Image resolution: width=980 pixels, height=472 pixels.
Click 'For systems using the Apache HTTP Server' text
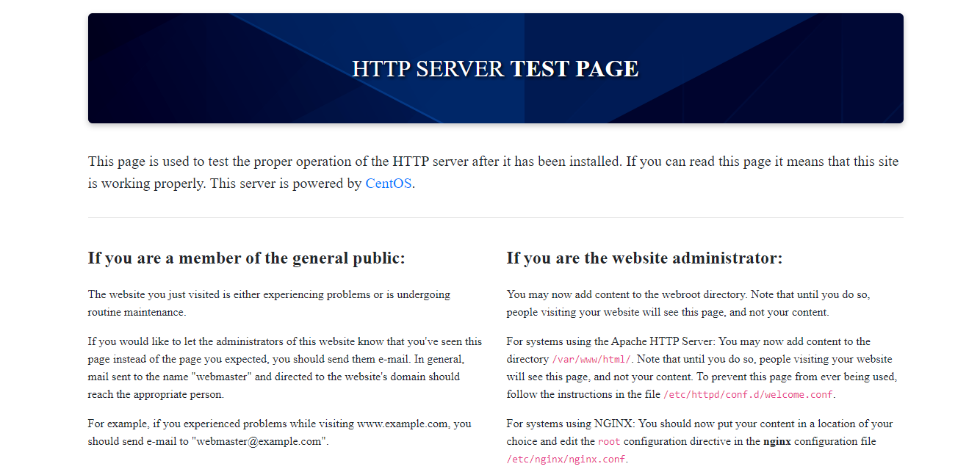click(x=611, y=341)
